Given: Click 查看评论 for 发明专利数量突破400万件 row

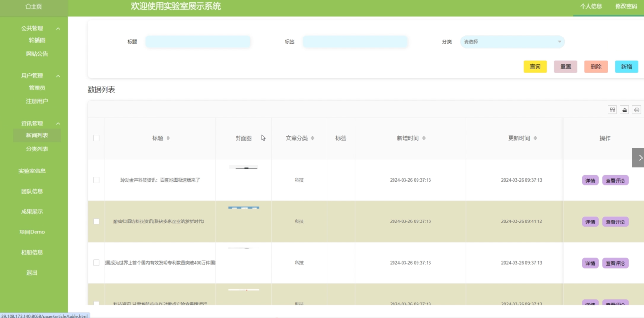Looking at the screenshot, I should coord(615,263).
